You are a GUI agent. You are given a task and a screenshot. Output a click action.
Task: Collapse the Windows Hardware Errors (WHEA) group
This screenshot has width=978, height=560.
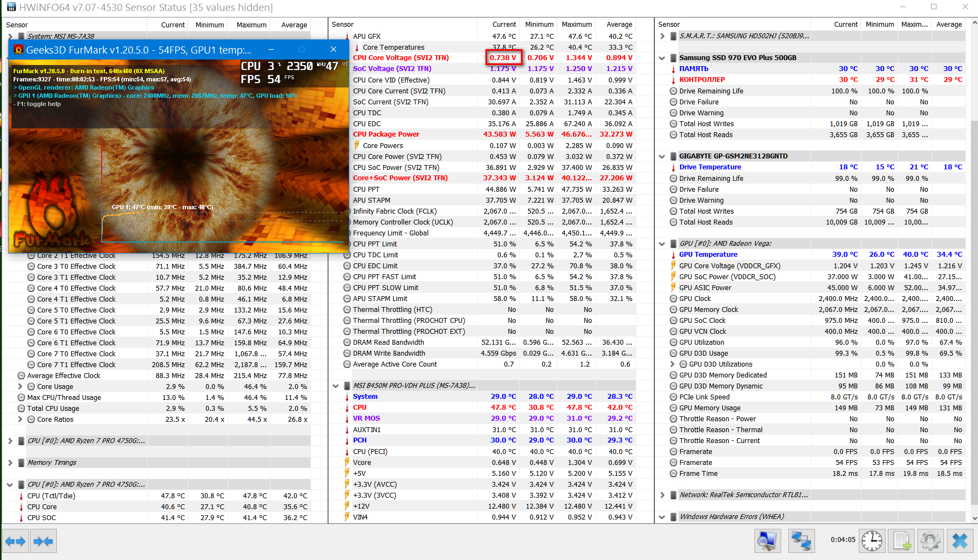click(663, 517)
